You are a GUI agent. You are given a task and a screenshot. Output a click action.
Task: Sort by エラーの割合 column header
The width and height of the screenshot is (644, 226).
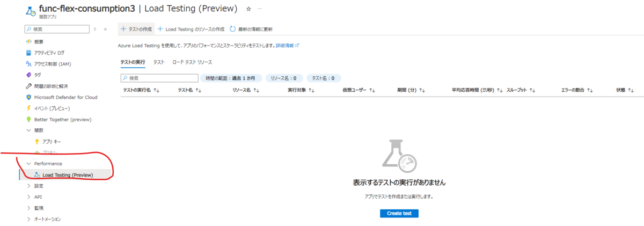click(x=577, y=91)
